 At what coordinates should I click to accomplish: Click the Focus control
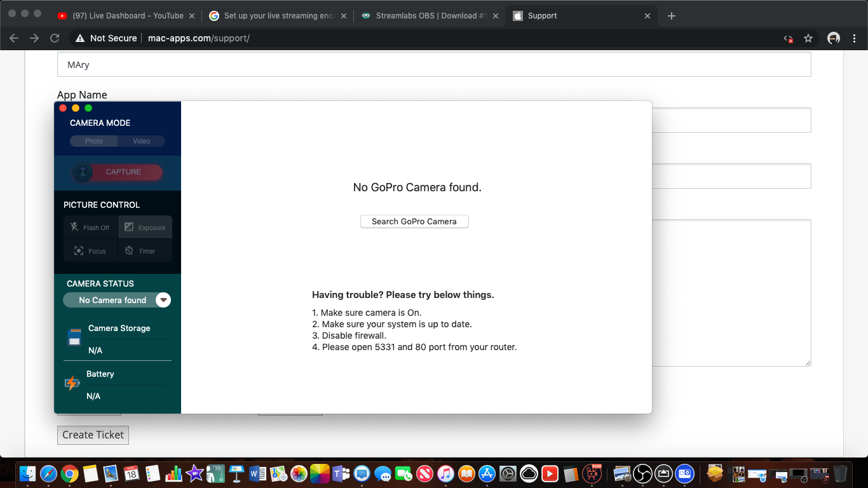tap(90, 251)
